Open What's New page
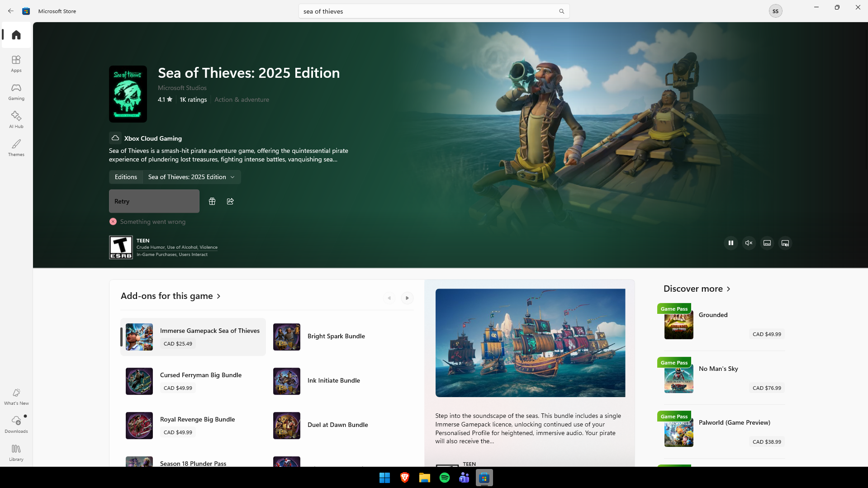This screenshot has height=488, width=868. point(16,397)
